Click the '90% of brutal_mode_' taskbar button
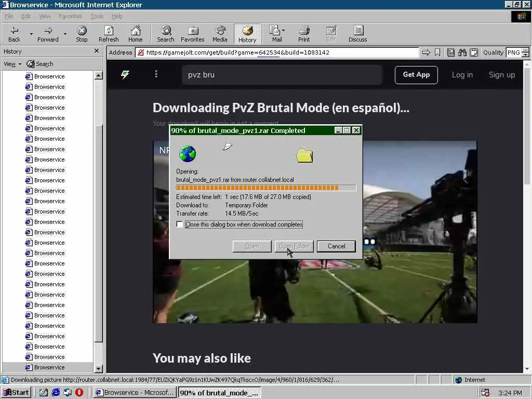The height and width of the screenshot is (399, 532). pos(220,393)
